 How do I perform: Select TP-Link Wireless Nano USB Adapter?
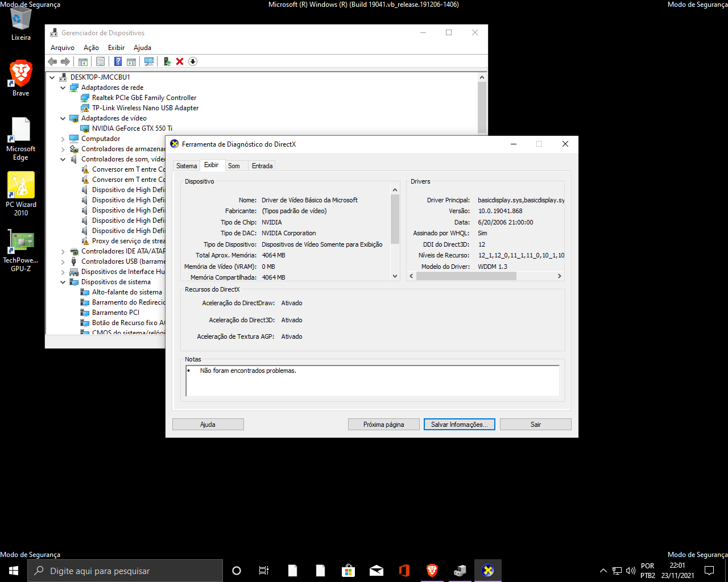pos(146,108)
